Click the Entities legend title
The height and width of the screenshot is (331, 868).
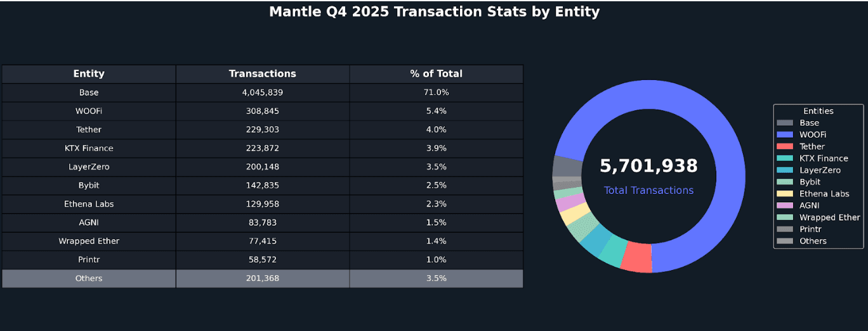pyautogui.click(x=818, y=111)
